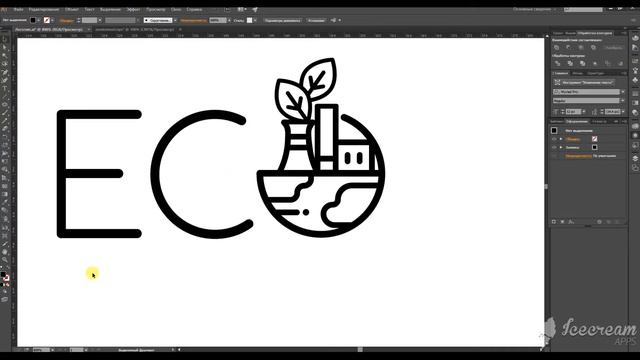Viewport: 640px width, 360px height.
Task: Open the Окно menu
Action: tap(176, 9)
